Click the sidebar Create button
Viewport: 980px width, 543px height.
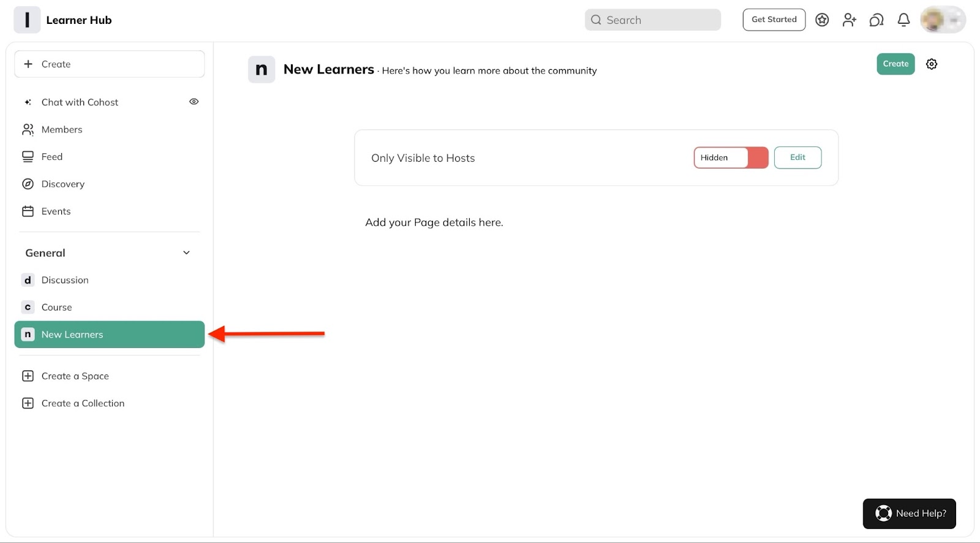[x=110, y=64]
